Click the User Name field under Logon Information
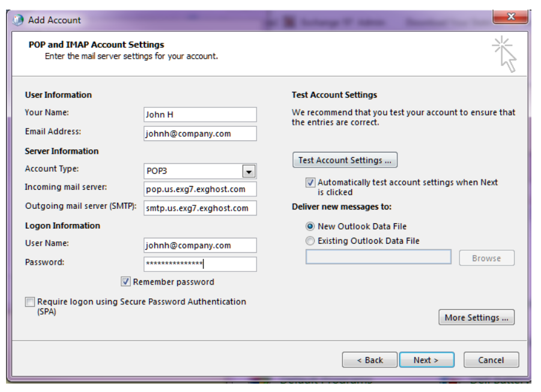 click(x=200, y=246)
